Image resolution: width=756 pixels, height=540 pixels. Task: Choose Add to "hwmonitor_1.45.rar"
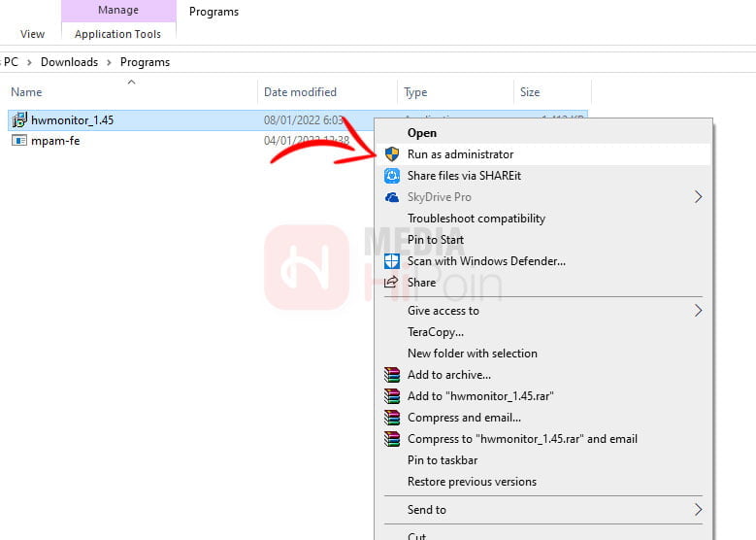(x=543, y=396)
